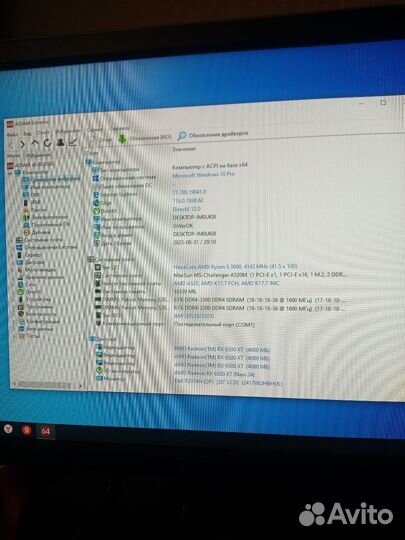The image size is (405, 540).
Task: Click the up-level arrow toolbar icon
Action: [35, 143]
